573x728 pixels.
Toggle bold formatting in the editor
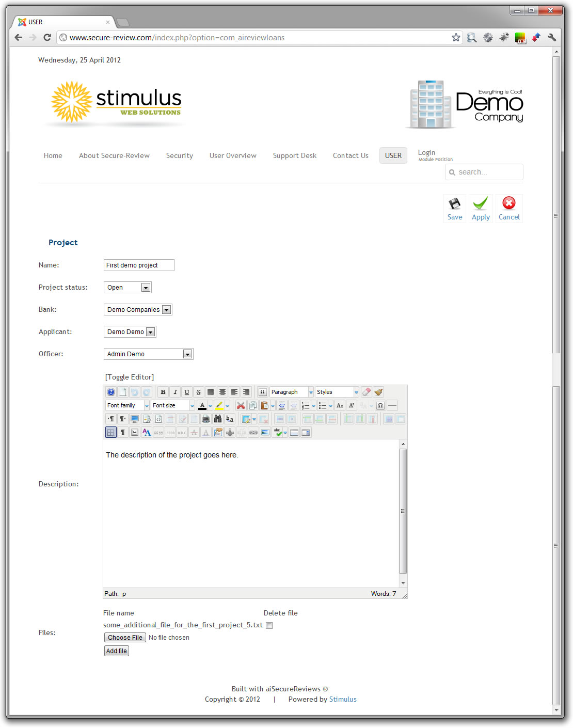[163, 392]
